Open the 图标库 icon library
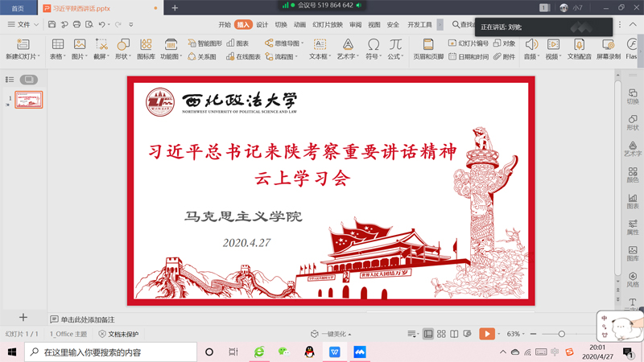The height and width of the screenshot is (362, 644). (x=146, y=49)
